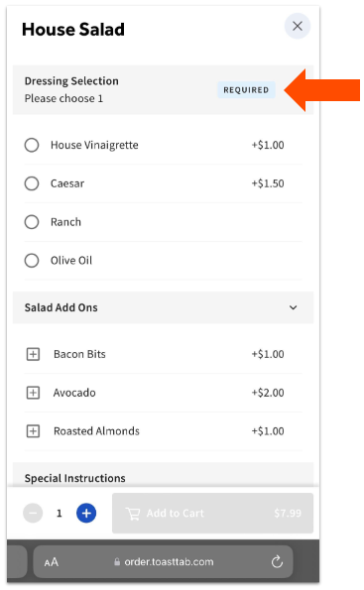The width and height of the screenshot is (364, 590).
Task: Add Bacon Bits with plus icon
Action: [x=33, y=354]
